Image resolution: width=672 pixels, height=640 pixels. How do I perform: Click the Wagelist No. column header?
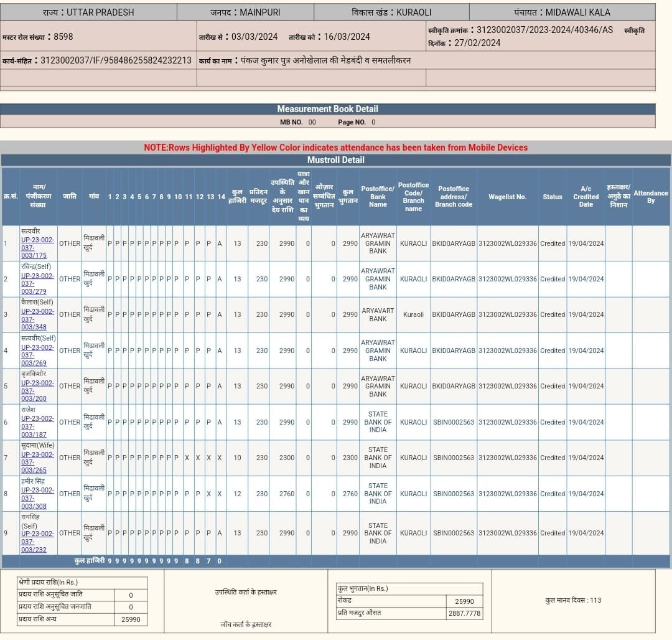pos(507,197)
